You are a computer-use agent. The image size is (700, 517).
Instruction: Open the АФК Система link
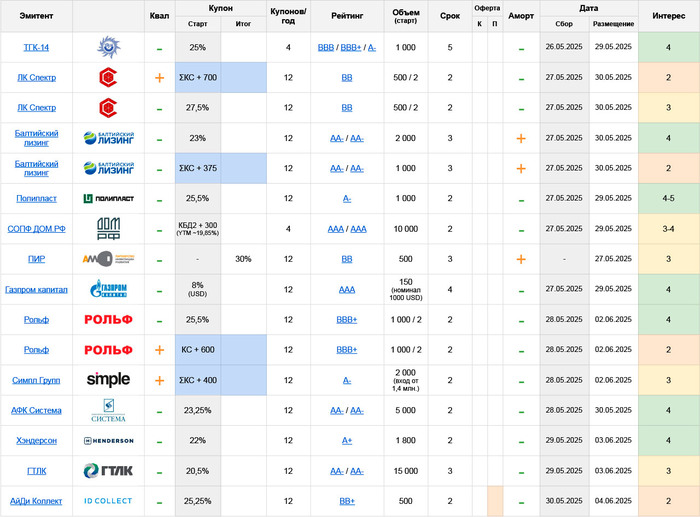coord(36,410)
